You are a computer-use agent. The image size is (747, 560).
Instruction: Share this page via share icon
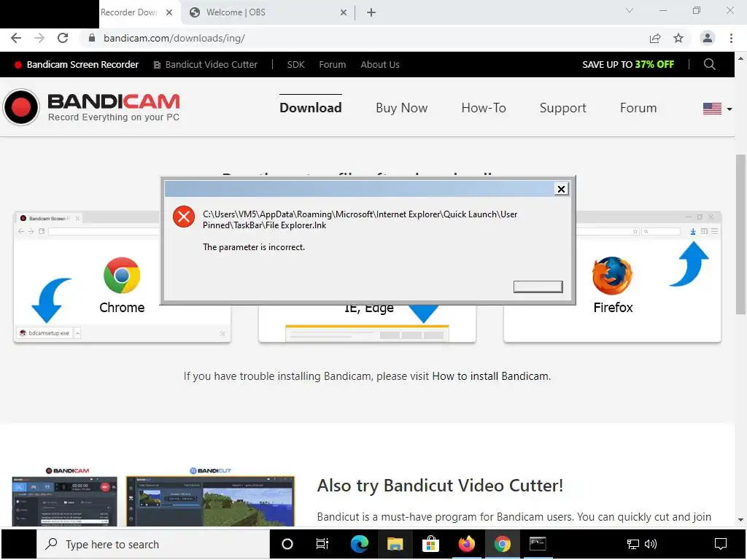coord(655,38)
